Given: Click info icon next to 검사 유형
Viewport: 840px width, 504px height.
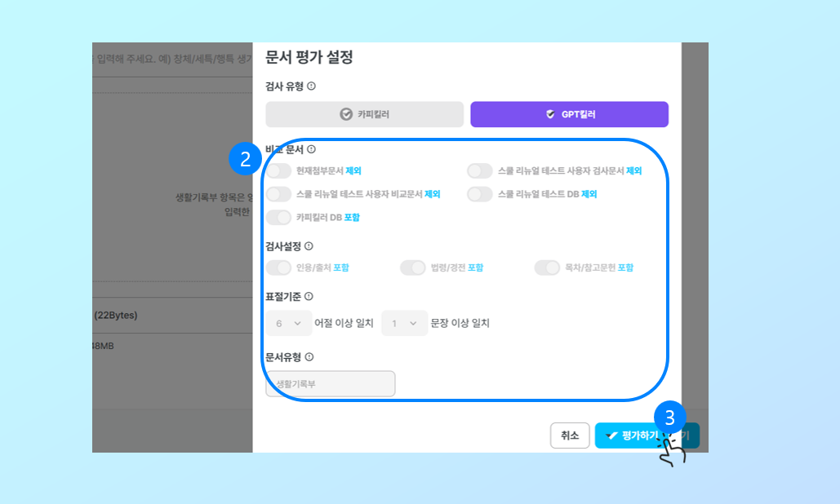Looking at the screenshot, I should tap(311, 86).
